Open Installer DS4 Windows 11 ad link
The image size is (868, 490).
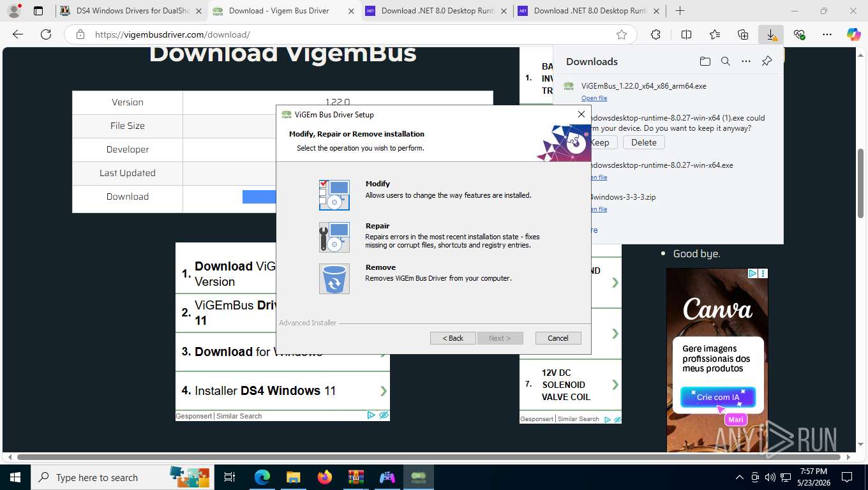[283, 390]
